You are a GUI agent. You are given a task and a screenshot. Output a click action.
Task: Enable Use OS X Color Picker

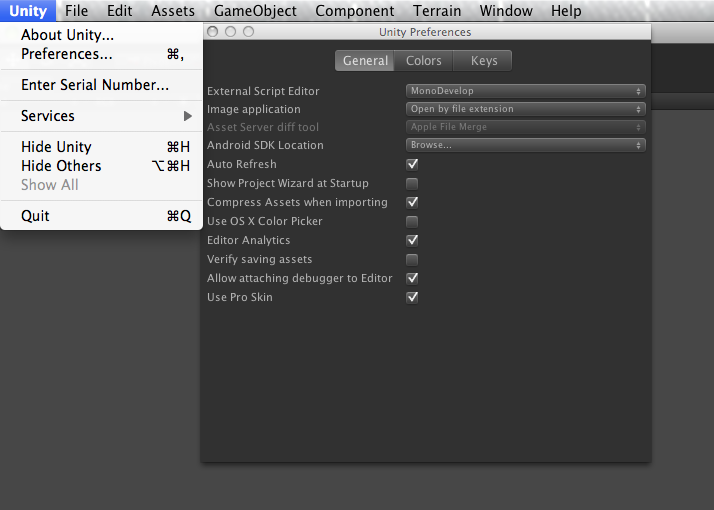click(412, 221)
